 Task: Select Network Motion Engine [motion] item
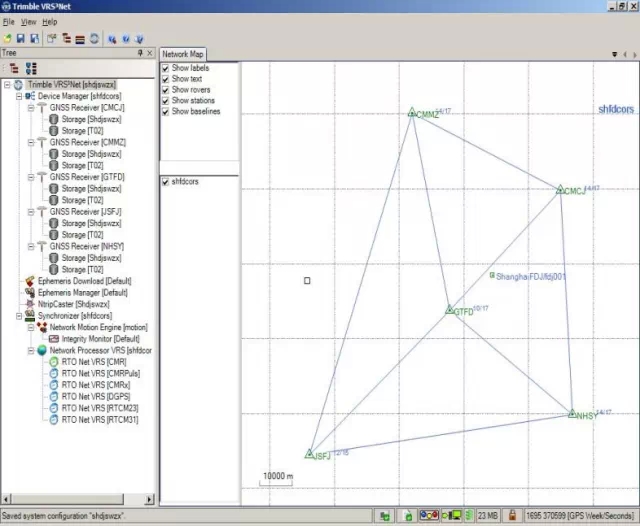pos(98,327)
